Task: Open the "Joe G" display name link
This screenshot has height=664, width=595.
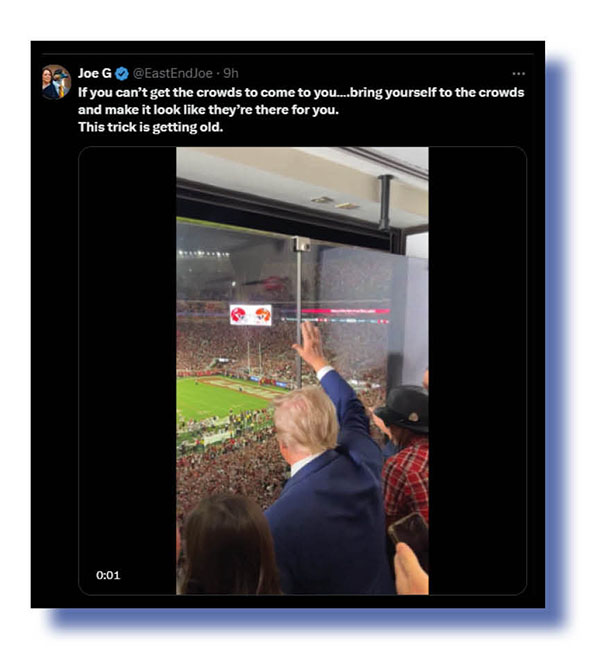Action: (95, 73)
